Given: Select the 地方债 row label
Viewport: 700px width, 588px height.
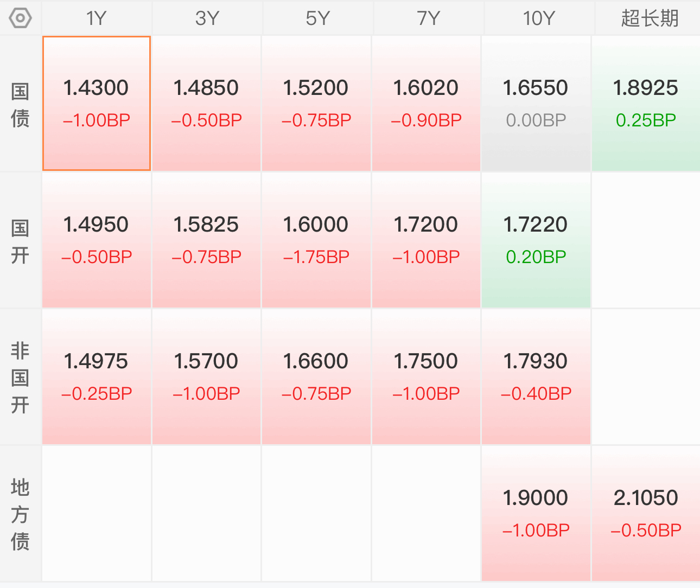Looking at the screenshot, I should point(20,514).
